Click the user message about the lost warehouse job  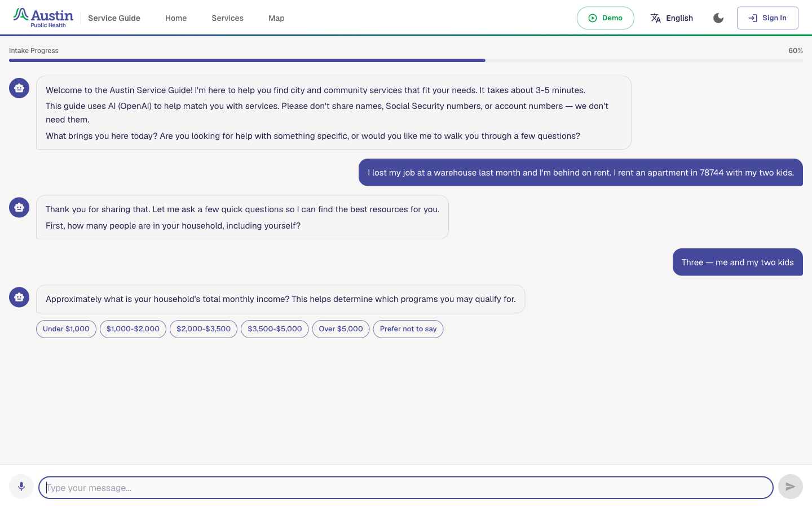581,172
